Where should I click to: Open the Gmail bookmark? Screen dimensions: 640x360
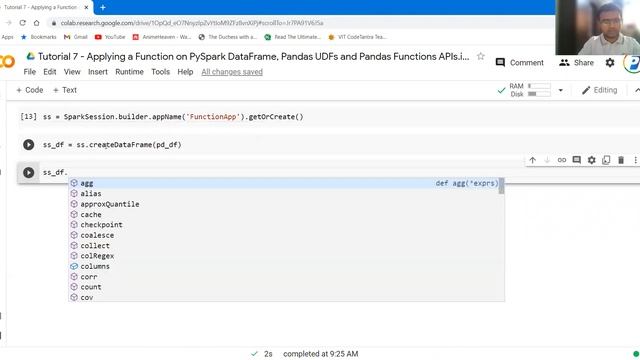tap(76, 37)
